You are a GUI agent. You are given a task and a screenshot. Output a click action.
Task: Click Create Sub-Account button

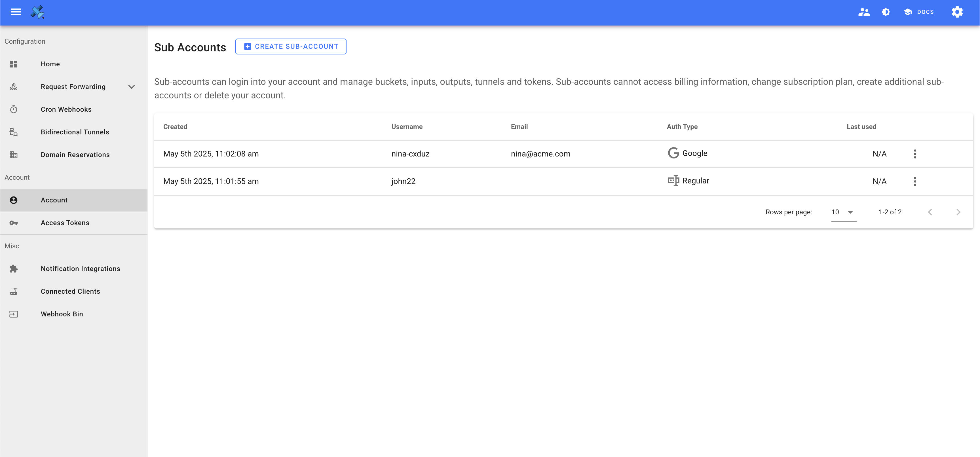tap(291, 46)
